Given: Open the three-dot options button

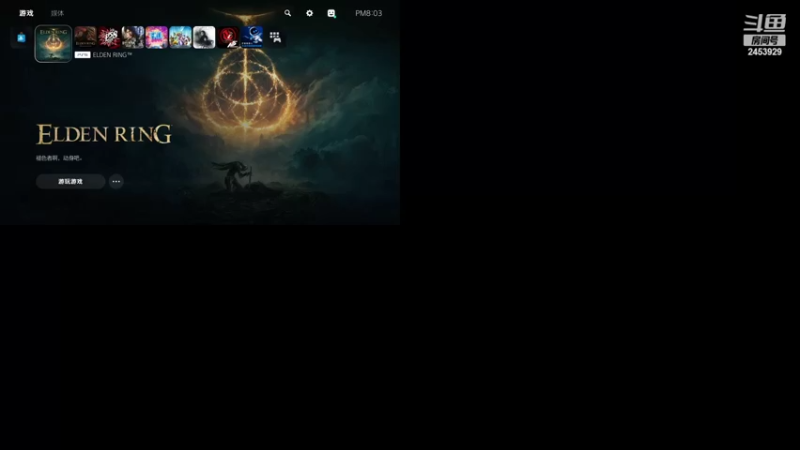Looking at the screenshot, I should coord(116,182).
